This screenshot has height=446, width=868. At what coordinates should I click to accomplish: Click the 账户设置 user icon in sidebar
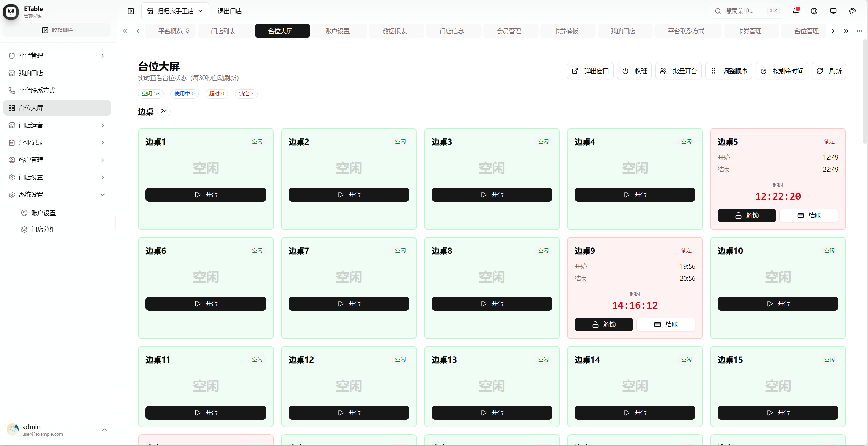(x=24, y=213)
